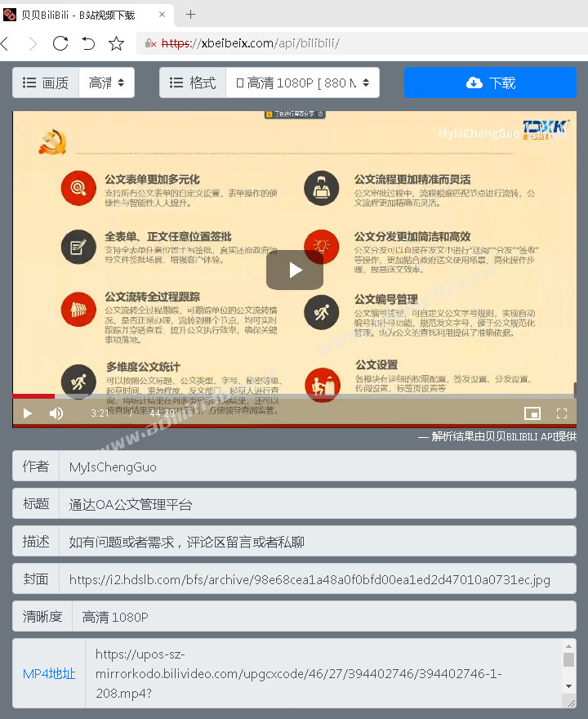
Task: Mute video with the speaker icon
Action: (56, 413)
